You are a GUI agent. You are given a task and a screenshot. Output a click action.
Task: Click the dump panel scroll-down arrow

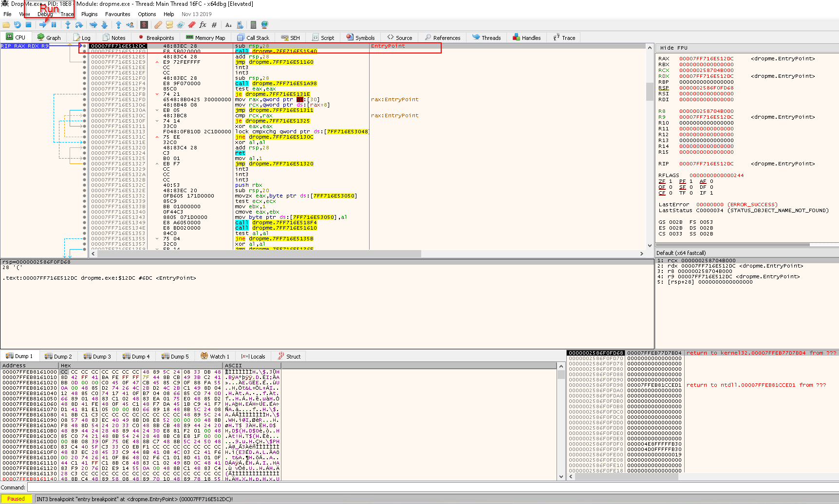coord(561,477)
